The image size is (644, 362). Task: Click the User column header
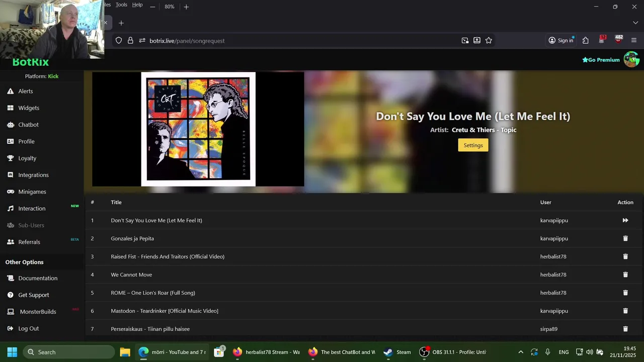[x=546, y=202]
